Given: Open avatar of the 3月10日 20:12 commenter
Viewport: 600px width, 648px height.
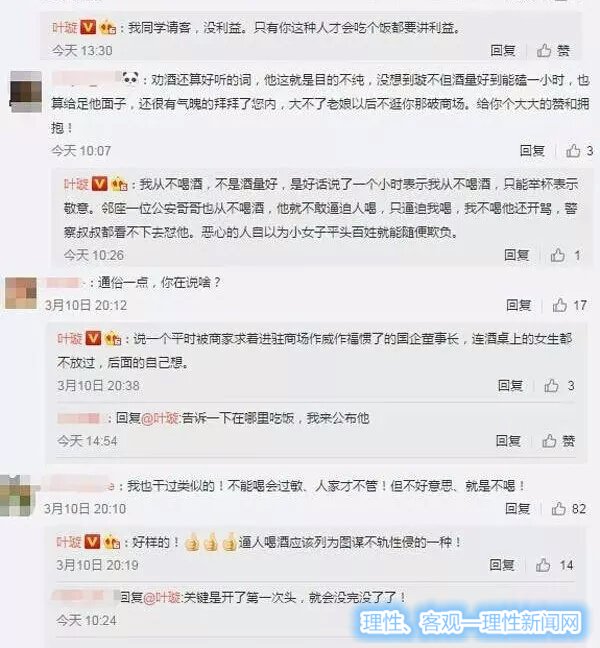Looking at the screenshot, I should coord(21,293).
